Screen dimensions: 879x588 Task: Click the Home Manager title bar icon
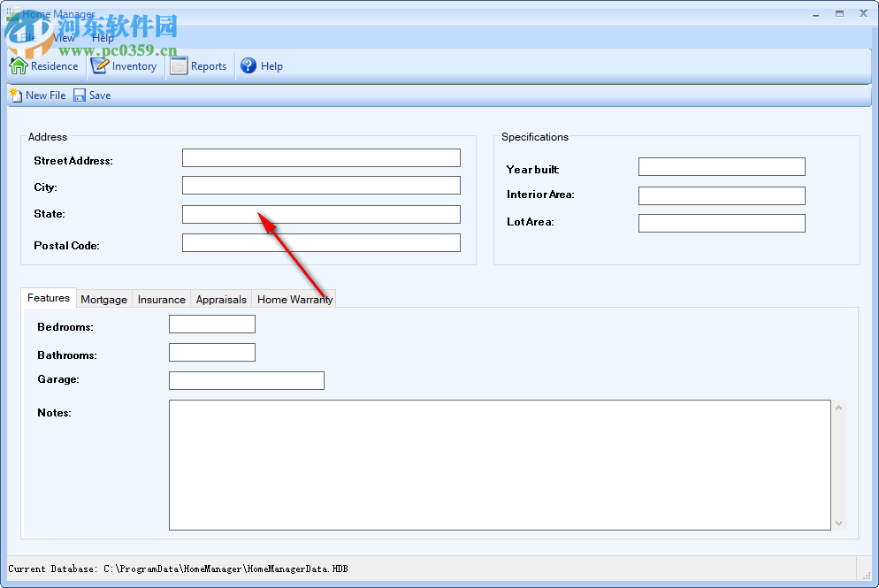point(11,13)
